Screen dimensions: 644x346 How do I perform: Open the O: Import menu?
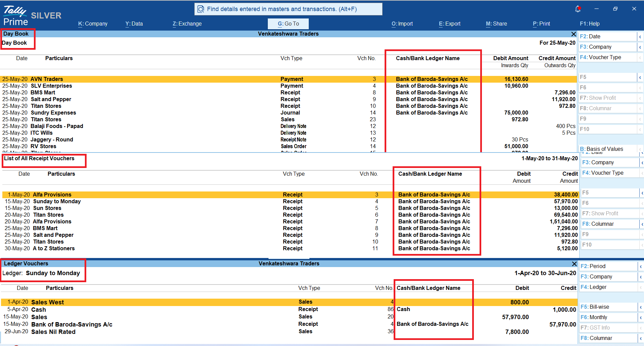[x=402, y=24]
